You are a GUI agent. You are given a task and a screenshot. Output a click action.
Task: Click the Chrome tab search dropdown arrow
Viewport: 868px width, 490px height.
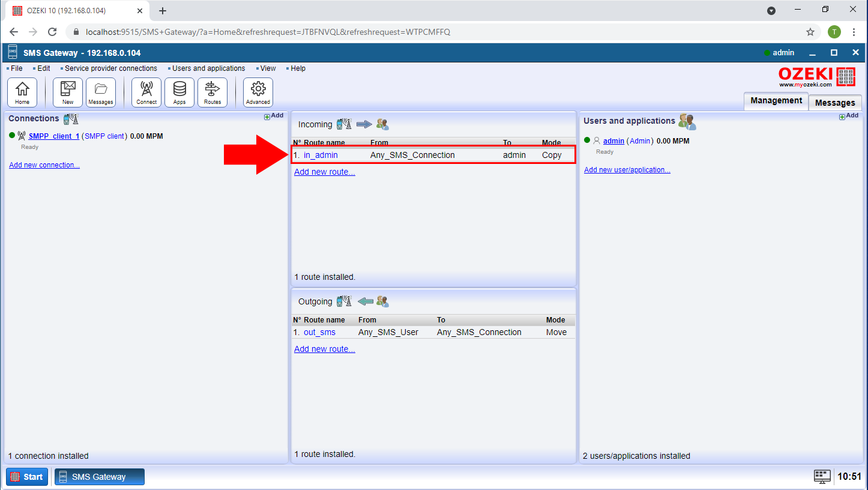coord(771,11)
